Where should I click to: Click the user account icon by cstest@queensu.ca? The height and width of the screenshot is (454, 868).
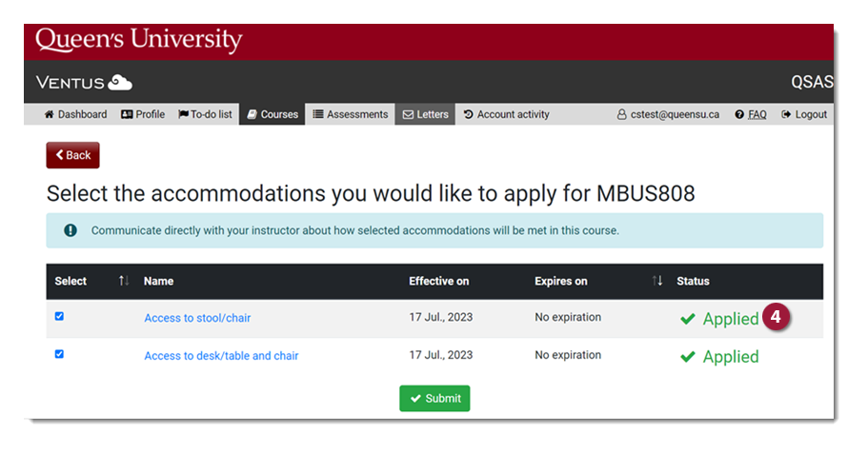coord(622,115)
